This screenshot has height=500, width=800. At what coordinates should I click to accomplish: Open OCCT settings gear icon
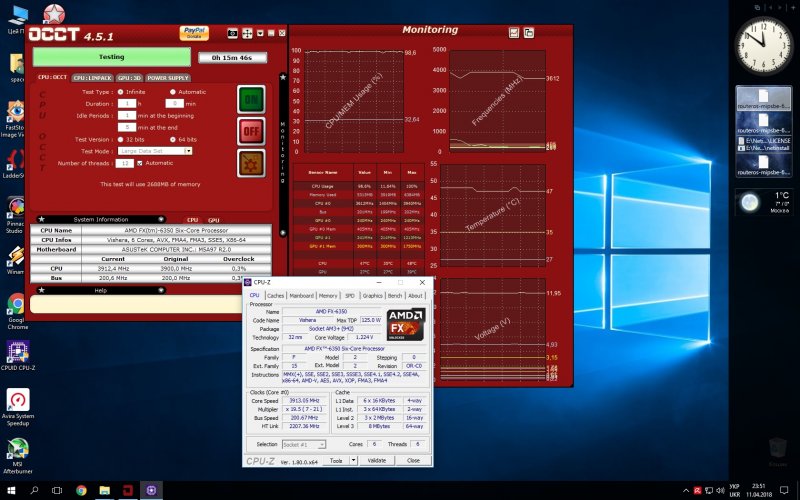coord(251,162)
